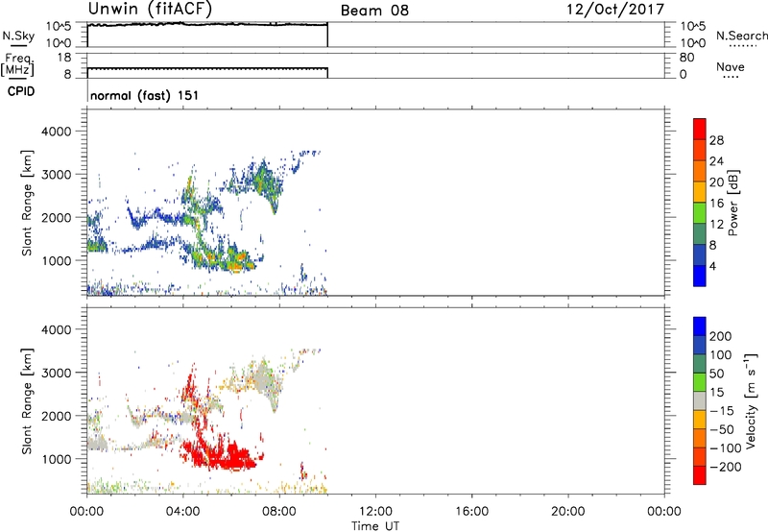This screenshot has width=768, height=532.
Task: Select the '50' label on Velocity colorbar
Action: coord(716,374)
